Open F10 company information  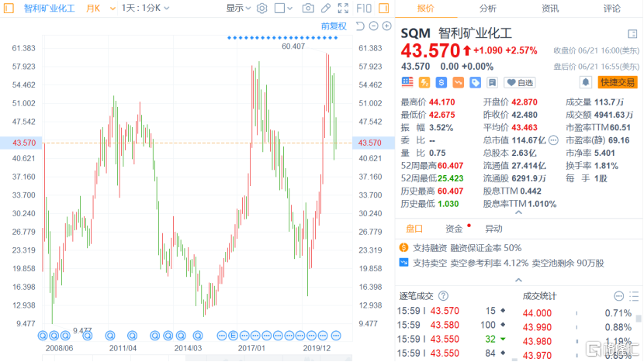(x=364, y=8)
